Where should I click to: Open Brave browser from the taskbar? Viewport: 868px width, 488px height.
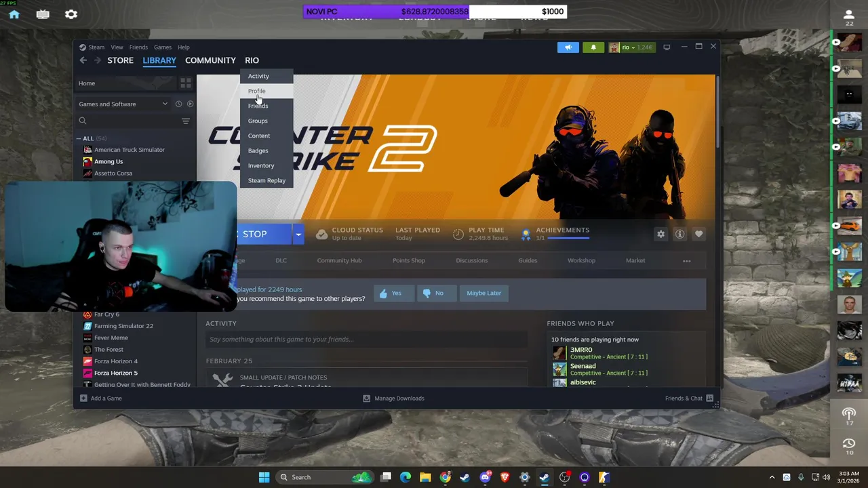505,477
